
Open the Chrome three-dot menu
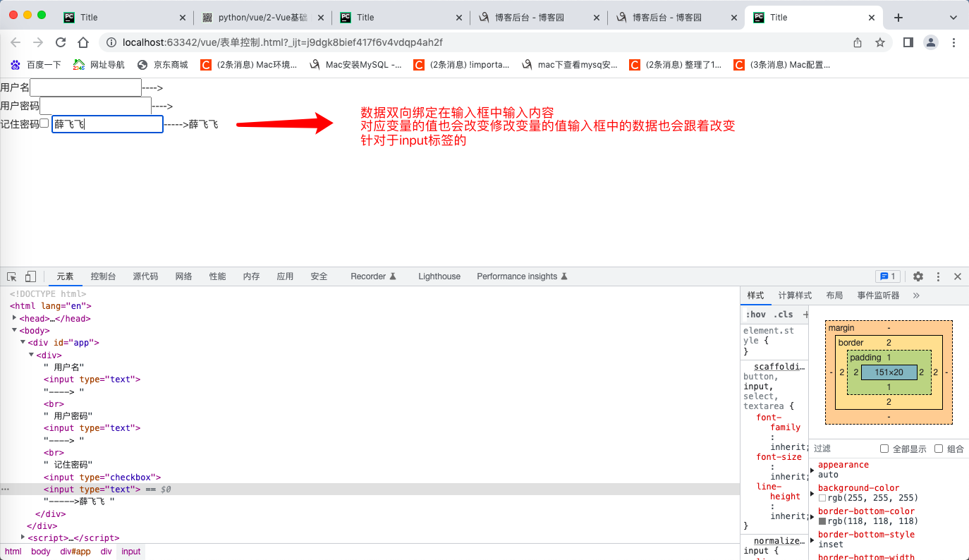point(953,42)
